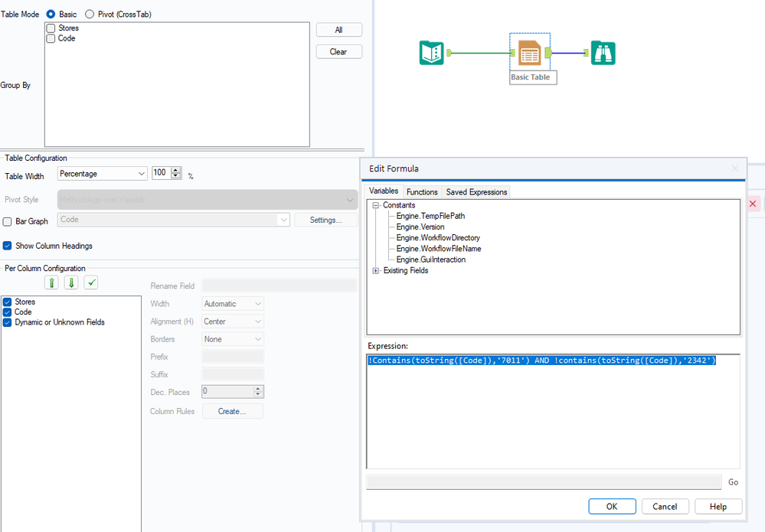Screen dimensions: 765x532
Task: Expand the Existing Fields tree node
Action: coord(376,271)
